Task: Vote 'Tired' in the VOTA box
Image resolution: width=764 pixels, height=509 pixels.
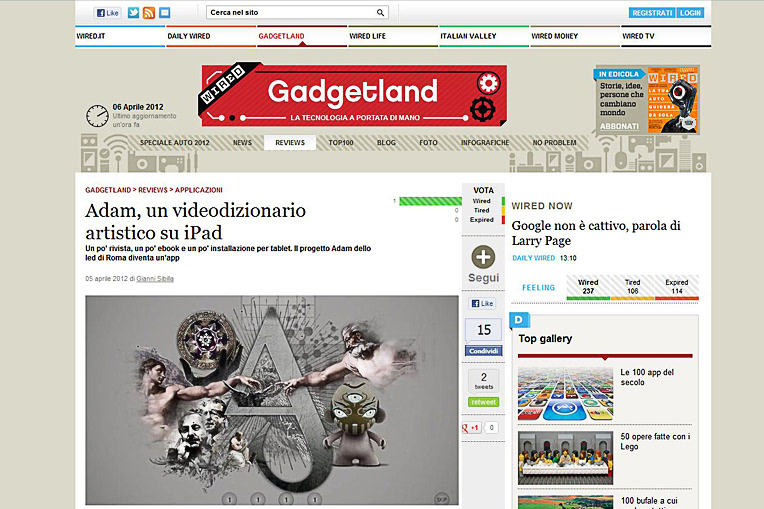Action: 481,210
